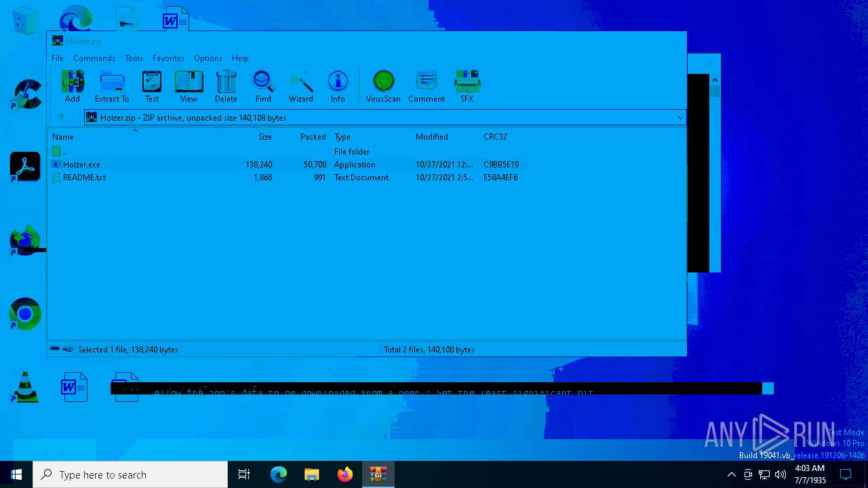Click the status bar drive icon
Screen dimensions: 868x488
click(55, 349)
